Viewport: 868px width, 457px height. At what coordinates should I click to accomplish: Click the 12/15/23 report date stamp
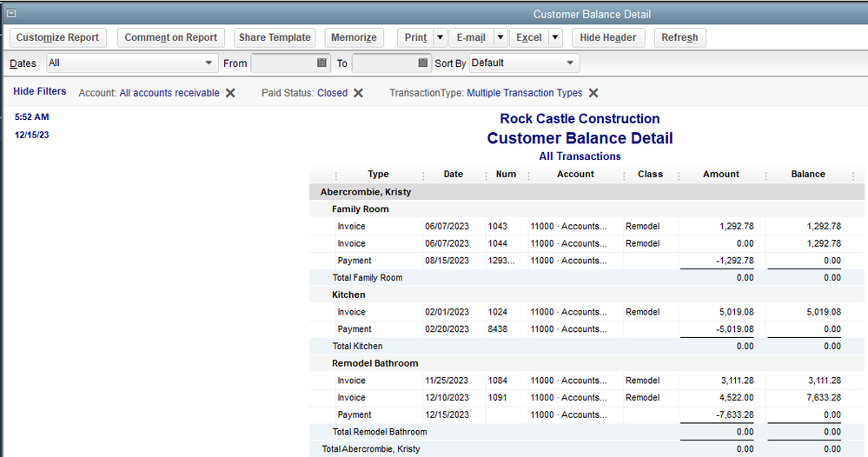click(x=31, y=135)
